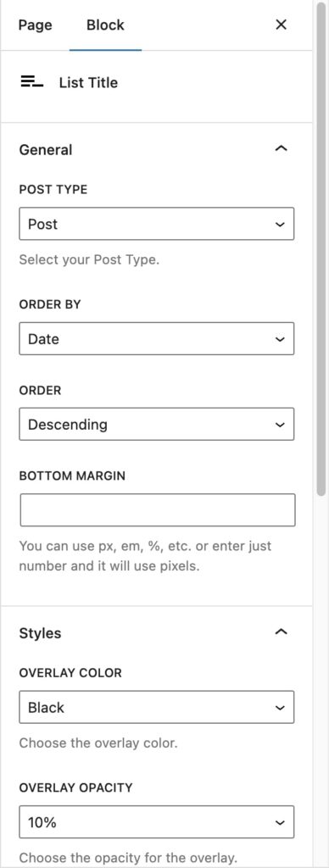This screenshot has width=329, height=868.
Task: Click the List Title block icon
Action: [31, 82]
